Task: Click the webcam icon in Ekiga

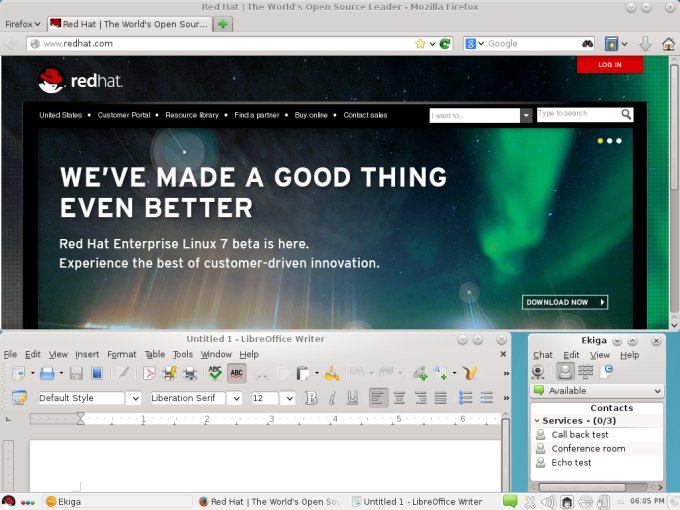Action: pos(537,371)
